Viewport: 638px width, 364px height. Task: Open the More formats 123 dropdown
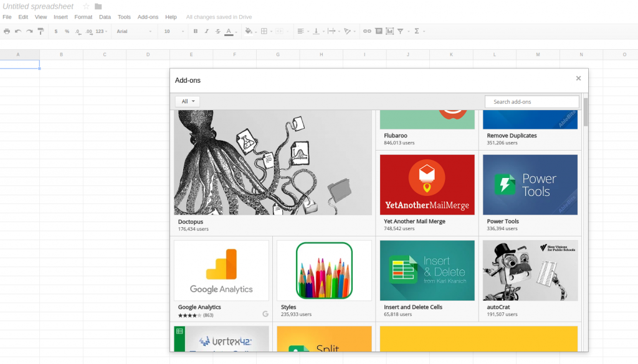click(x=102, y=31)
